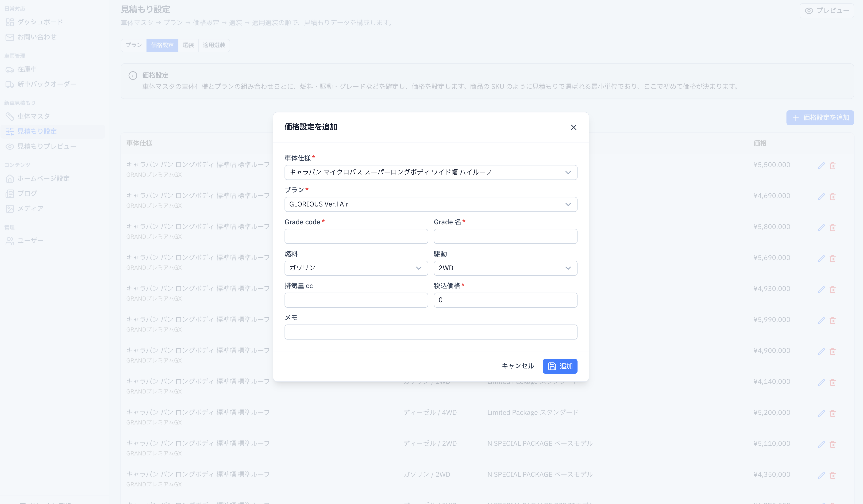This screenshot has width=863, height=504.
Task: Click the 価格 column header
Action: point(759,143)
